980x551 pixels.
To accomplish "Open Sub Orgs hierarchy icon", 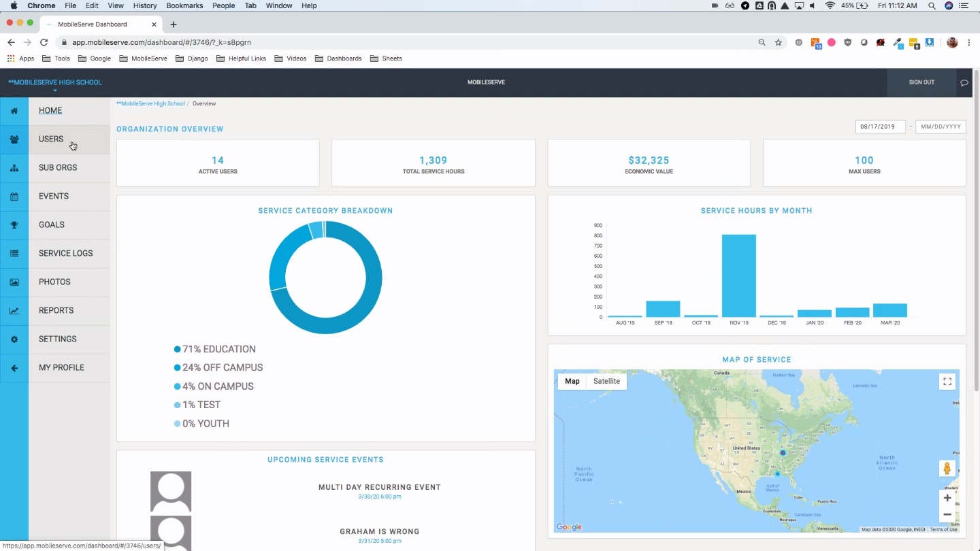I will point(14,168).
